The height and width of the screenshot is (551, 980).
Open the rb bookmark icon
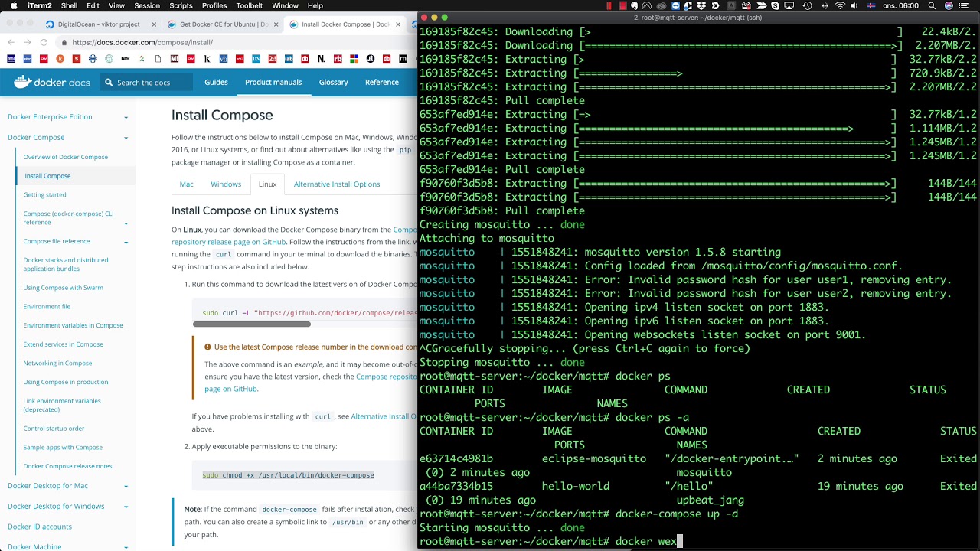point(338,59)
